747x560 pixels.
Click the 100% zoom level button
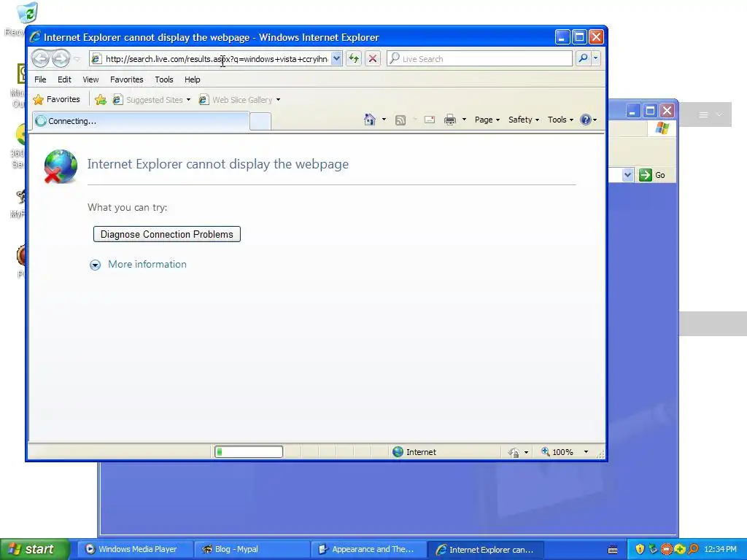pos(557,452)
